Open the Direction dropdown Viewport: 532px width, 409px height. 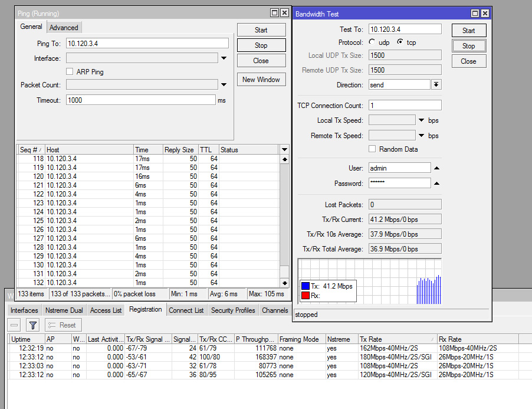[436, 85]
